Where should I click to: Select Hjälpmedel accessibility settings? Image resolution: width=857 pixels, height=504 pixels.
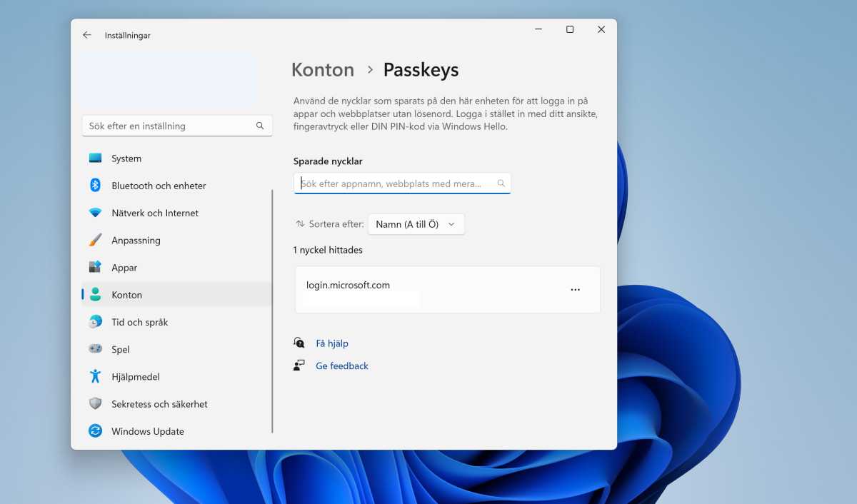pos(136,376)
